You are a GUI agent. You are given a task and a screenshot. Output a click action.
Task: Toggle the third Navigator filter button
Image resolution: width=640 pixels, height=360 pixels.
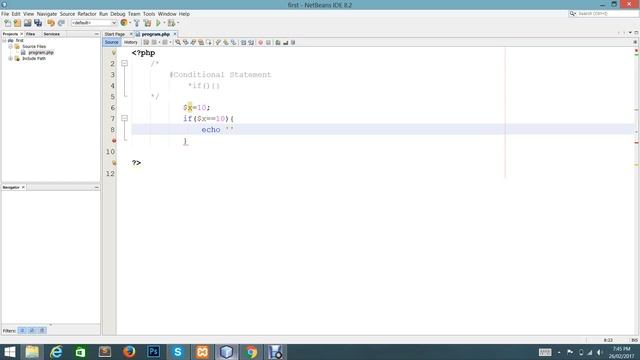coord(42,330)
